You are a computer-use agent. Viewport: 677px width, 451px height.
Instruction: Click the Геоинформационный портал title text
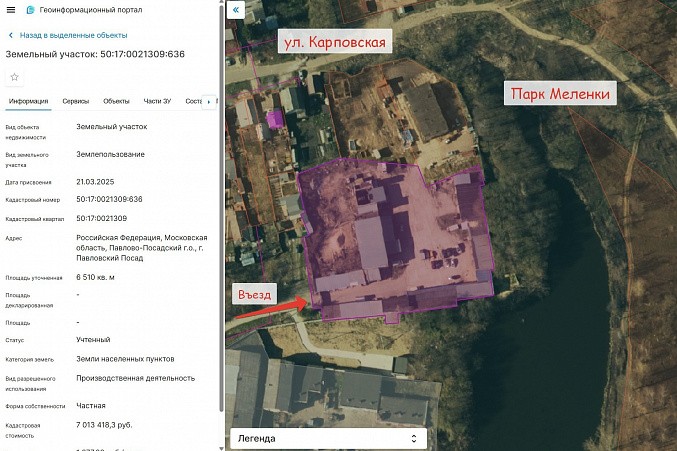click(x=88, y=10)
